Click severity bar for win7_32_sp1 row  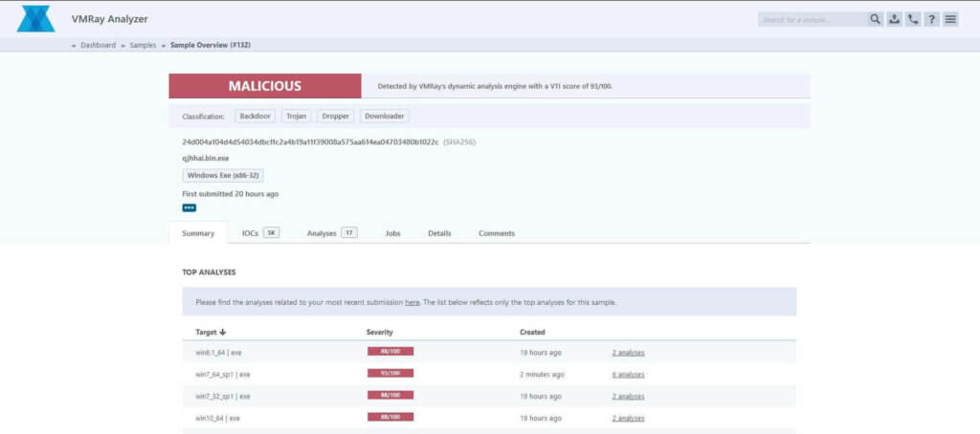tap(390, 395)
